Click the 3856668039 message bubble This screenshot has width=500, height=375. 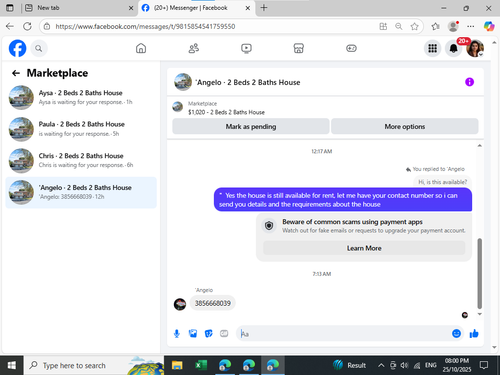(213, 303)
